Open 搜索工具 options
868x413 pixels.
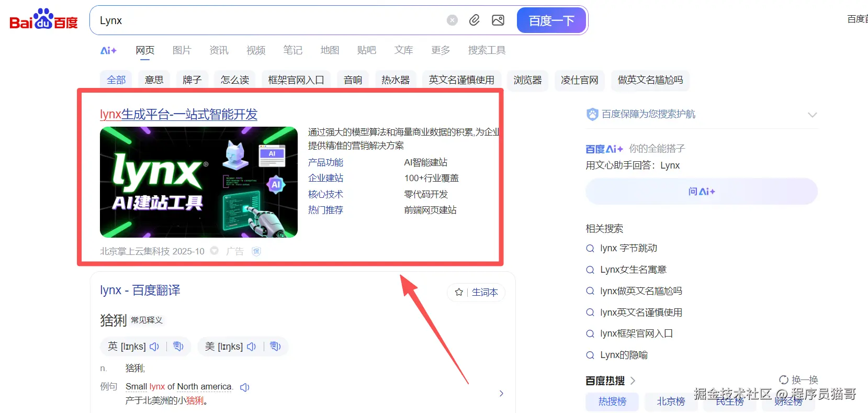487,50
